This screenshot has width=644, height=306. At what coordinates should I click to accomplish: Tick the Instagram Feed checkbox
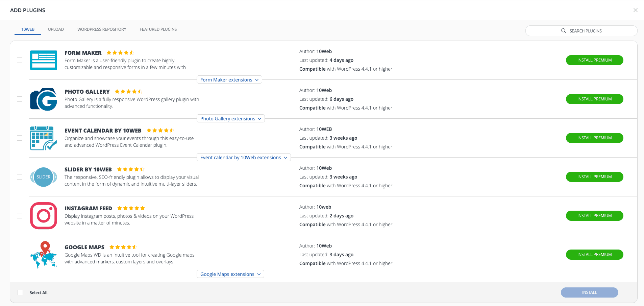[x=20, y=216]
